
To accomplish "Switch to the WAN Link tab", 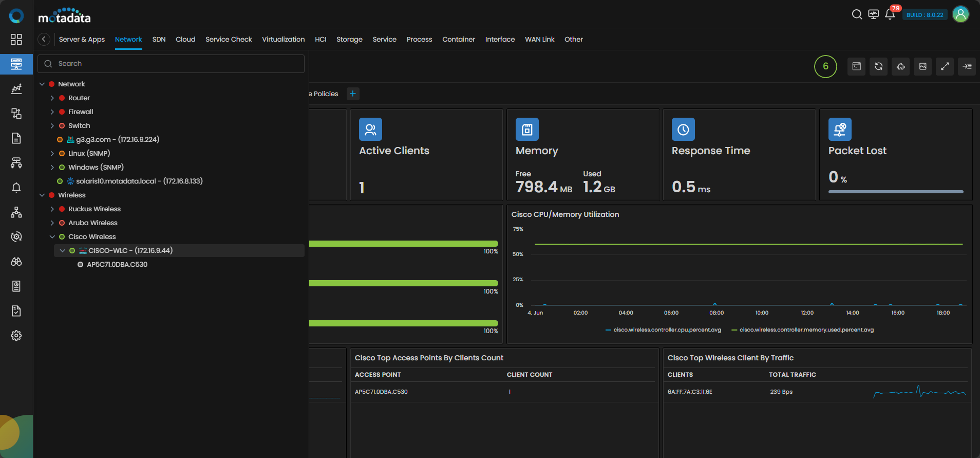I will click(x=539, y=40).
